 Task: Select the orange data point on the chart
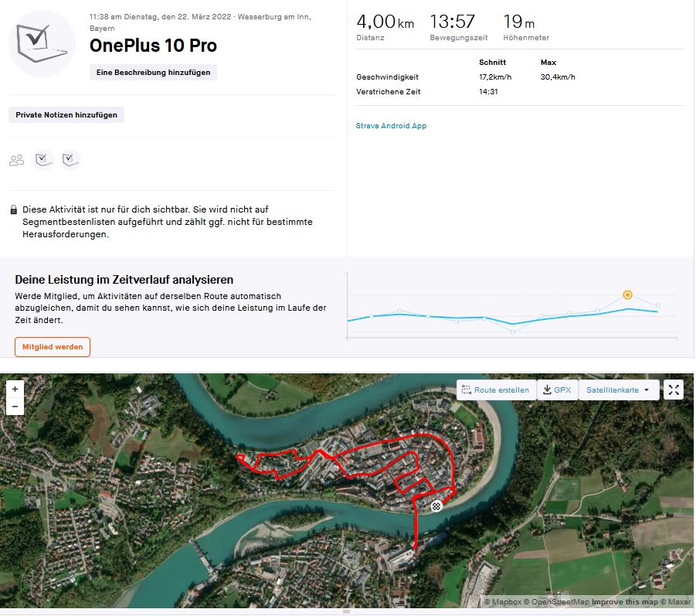click(x=627, y=294)
